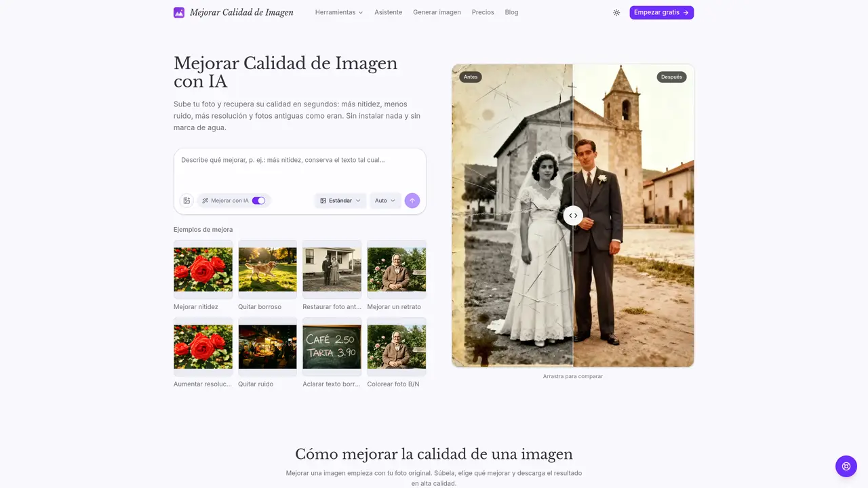This screenshot has width=868, height=488.
Task: Toggle the light/dark theme sun icon
Action: click(x=616, y=12)
